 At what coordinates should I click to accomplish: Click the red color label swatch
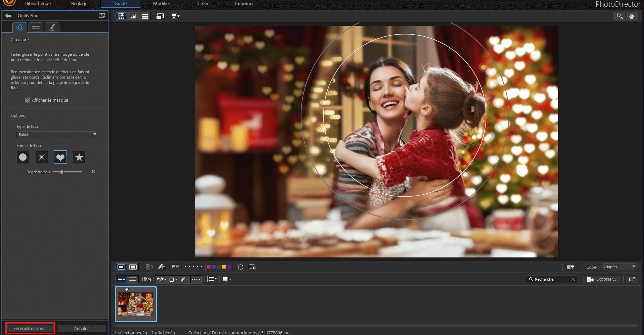pos(209,267)
